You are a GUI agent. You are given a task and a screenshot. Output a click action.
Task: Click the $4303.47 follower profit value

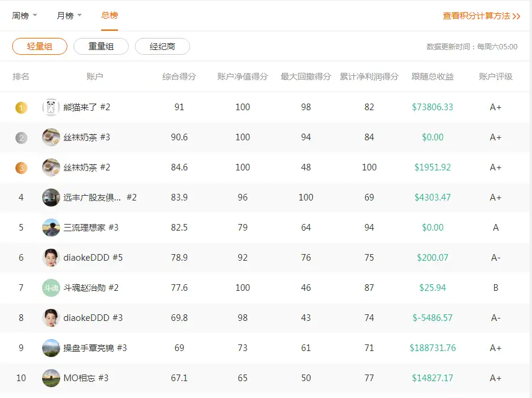coord(433,197)
